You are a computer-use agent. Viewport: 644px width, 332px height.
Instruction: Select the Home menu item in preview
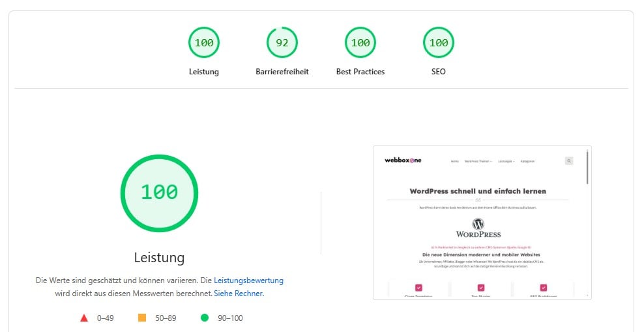(x=454, y=161)
